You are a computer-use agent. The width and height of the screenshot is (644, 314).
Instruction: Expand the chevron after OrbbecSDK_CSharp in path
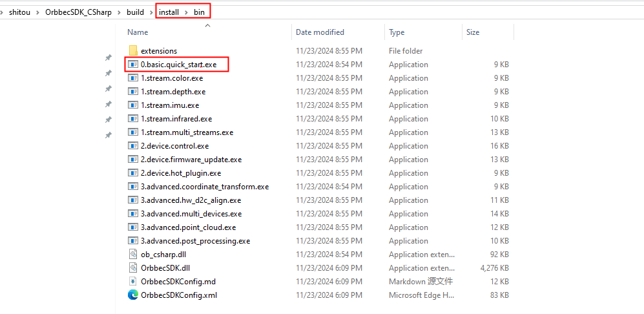coord(119,12)
